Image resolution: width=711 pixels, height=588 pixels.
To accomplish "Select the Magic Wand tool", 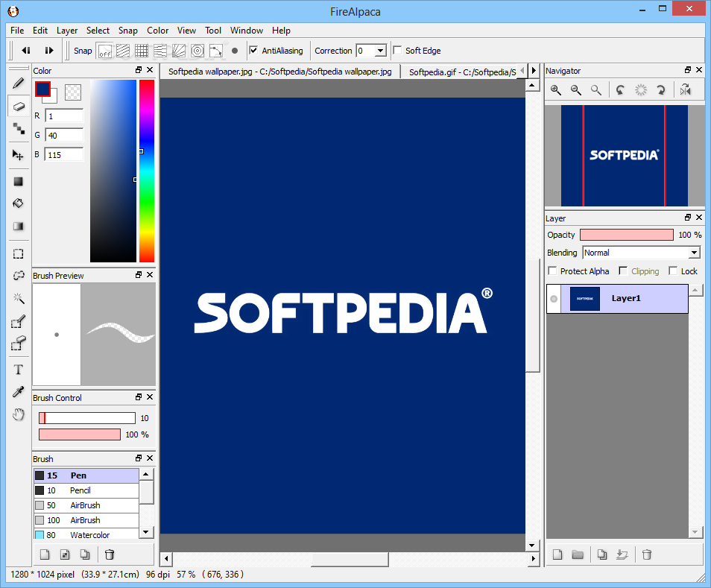I will [18, 298].
